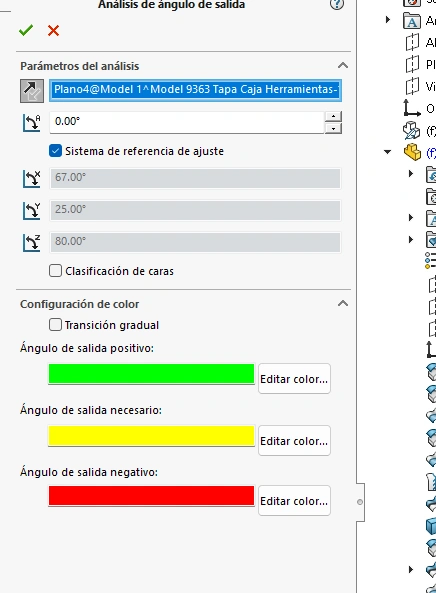Accept the draft analysis with green checkmark

pyautogui.click(x=26, y=30)
